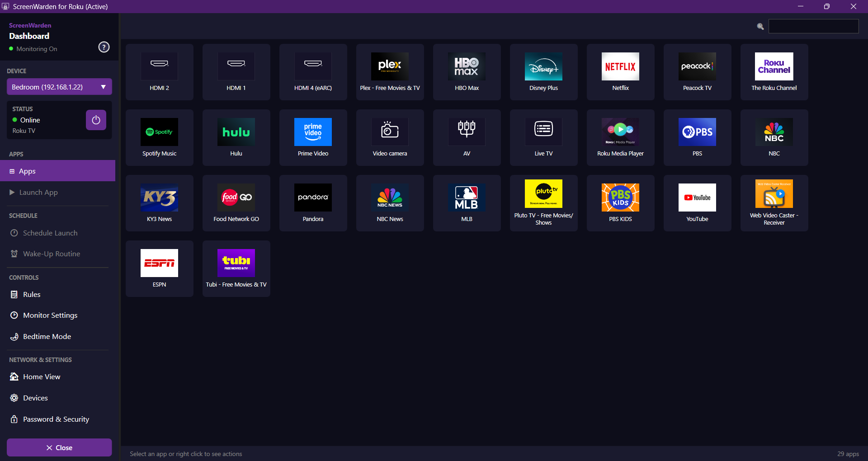Open the Hulu app tile

(x=236, y=138)
